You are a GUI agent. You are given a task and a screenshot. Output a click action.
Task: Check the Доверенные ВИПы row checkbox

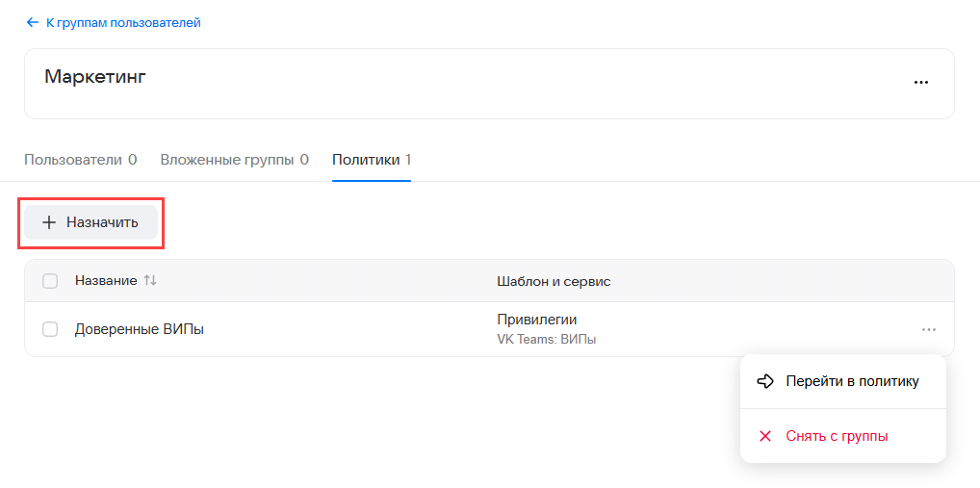click(x=50, y=329)
